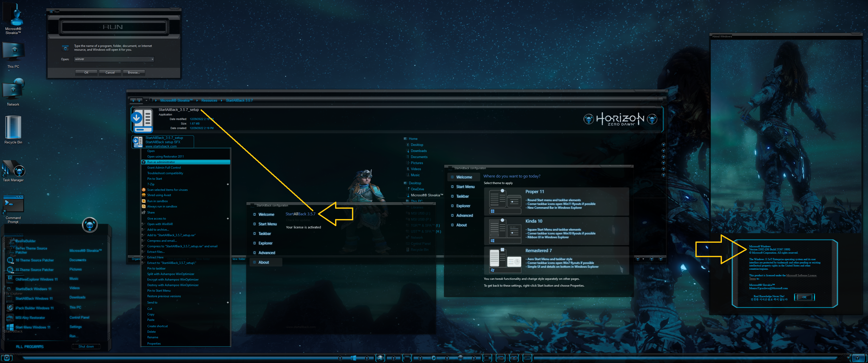868x363 pixels.
Task: Click the orb left of Horizon logo
Action: pyautogui.click(x=589, y=119)
